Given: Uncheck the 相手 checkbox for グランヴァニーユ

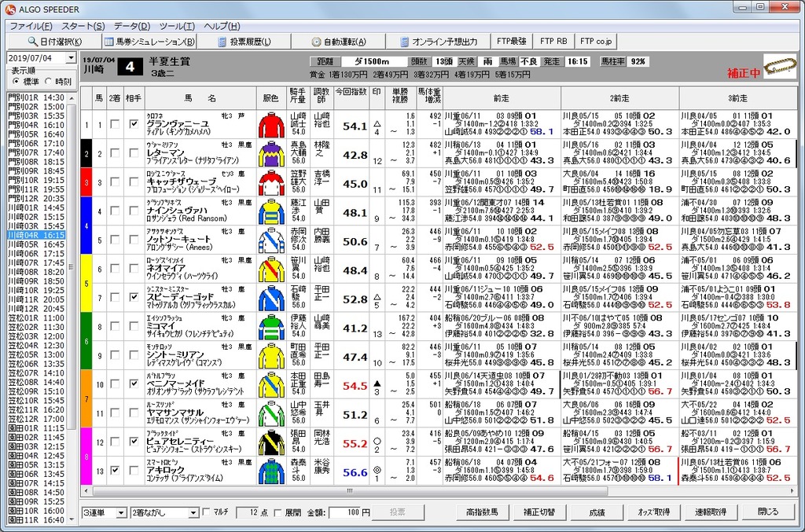Looking at the screenshot, I should [134, 124].
